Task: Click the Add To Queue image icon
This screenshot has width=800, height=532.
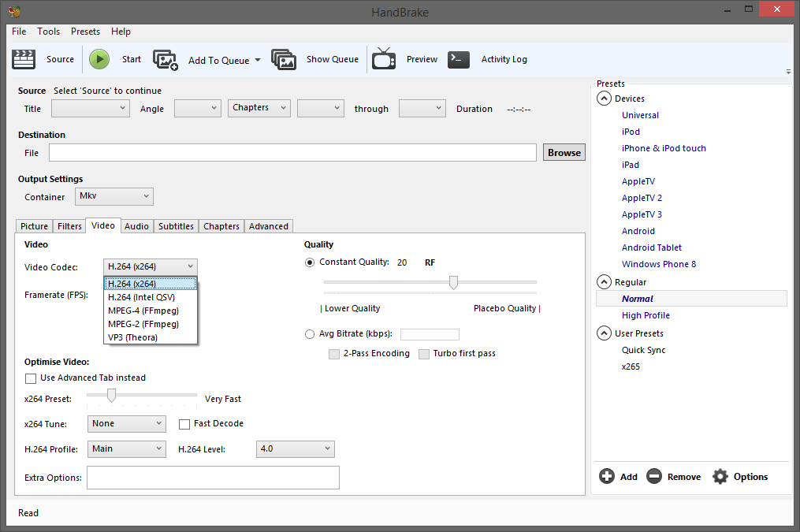Action: click(x=166, y=60)
